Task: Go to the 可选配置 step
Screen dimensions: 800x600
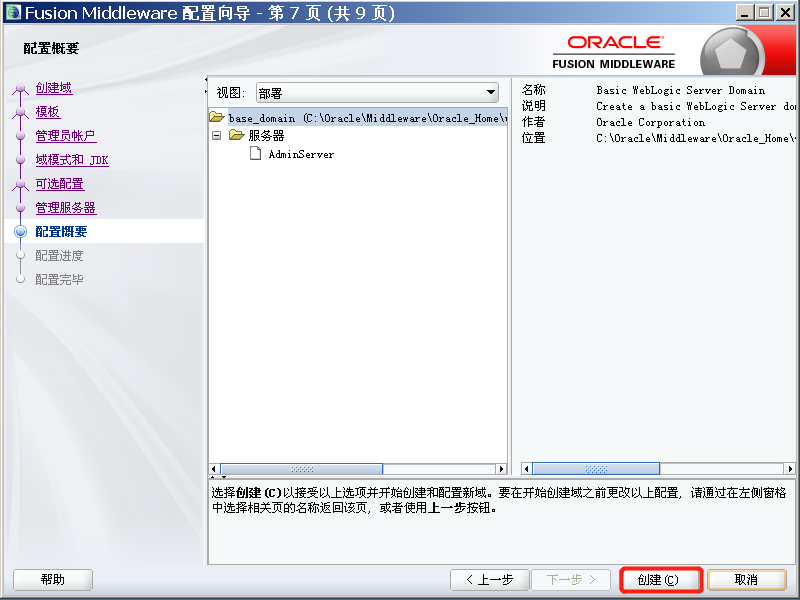Action: coord(60,184)
